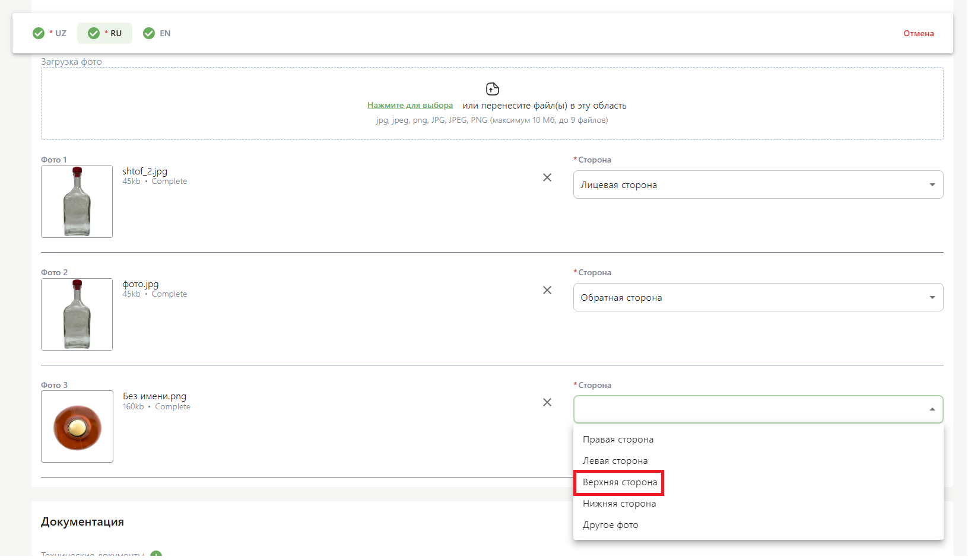Image resolution: width=968 pixels, height=560 pixels.
Task: Collapse the open Сторона dropdown for Фото 3
Action: [932, 409]
